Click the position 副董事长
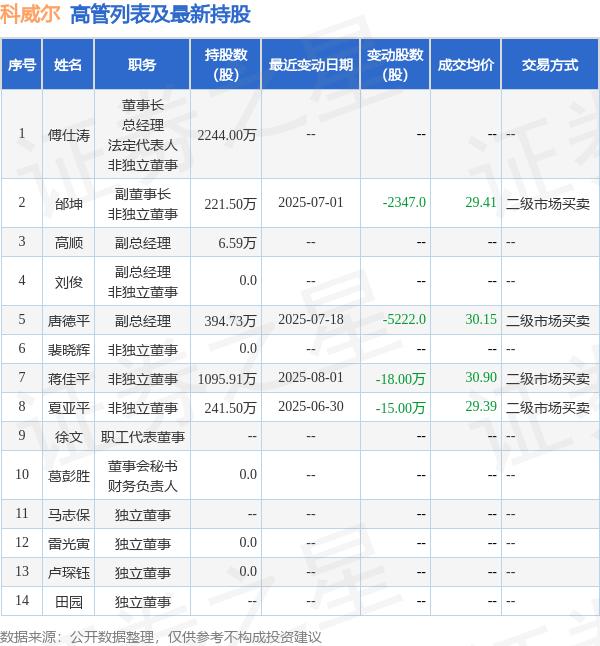Screen dimensions: 600x646 click(x=143, y=194)
